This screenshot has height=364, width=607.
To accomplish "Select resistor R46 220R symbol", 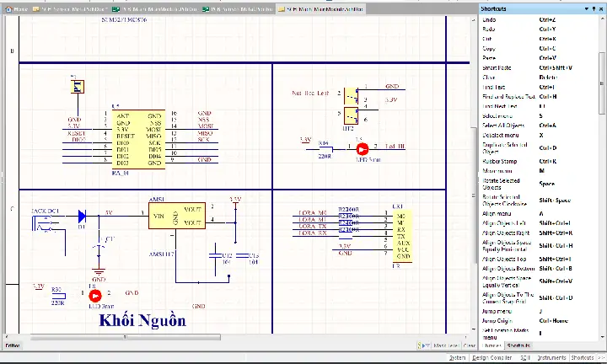I will pyautogui.click(x=325, y=149).
